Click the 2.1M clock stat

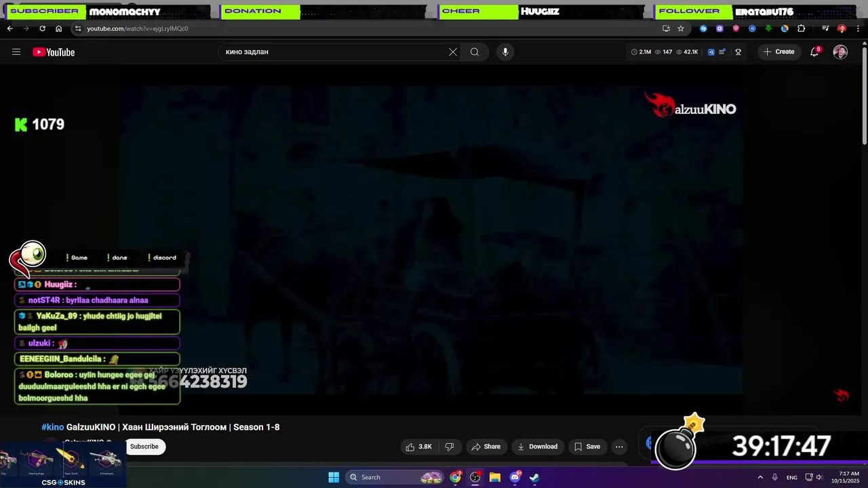[641, 52]
